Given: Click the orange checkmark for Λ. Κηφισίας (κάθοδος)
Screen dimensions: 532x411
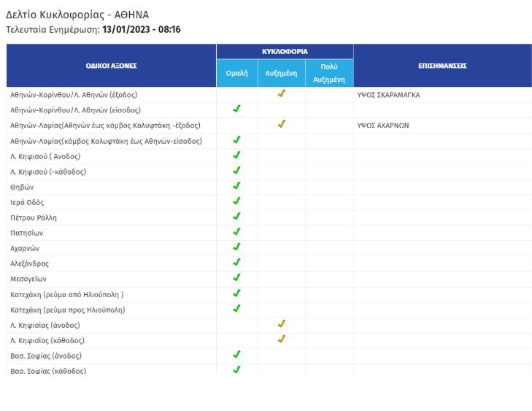Looking at the screenshot, I should 282,339.
